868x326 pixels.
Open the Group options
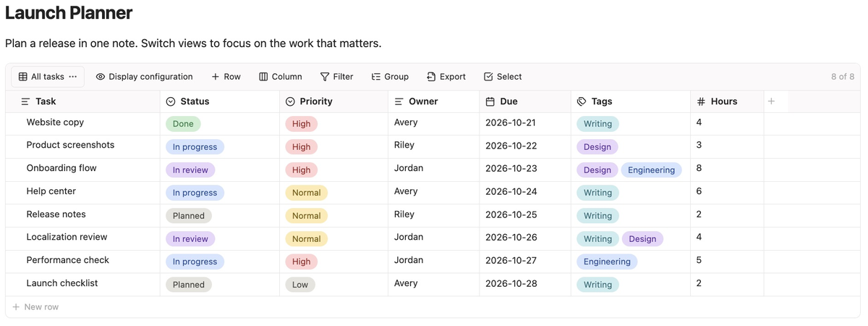click(x=390, y=77)
